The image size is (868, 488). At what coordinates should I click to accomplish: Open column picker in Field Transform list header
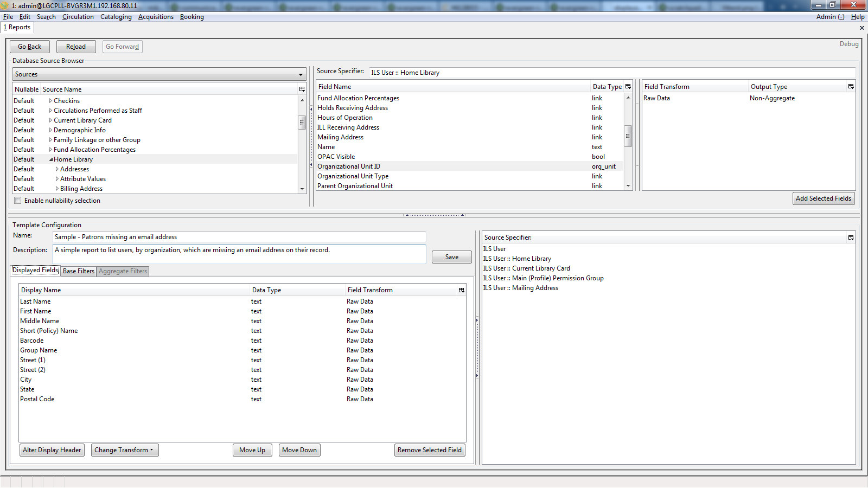click(x=851, y=87)
